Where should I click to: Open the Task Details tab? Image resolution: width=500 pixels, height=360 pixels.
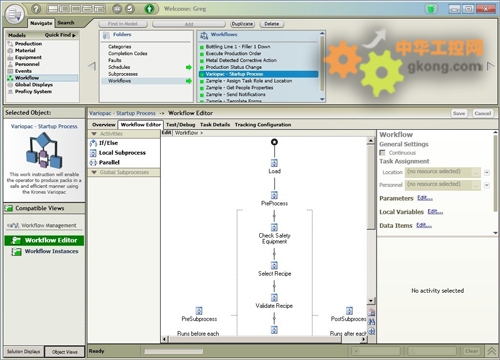(215, 125)
